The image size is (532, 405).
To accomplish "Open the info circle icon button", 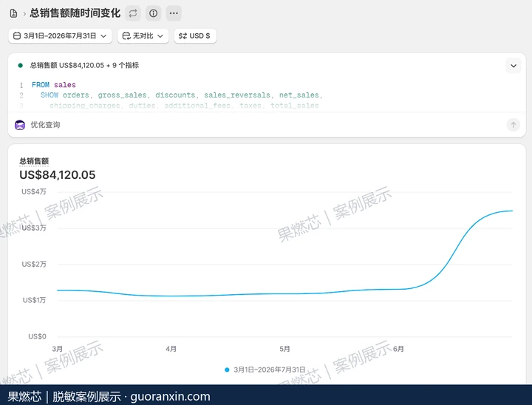I will coord(154,13).
